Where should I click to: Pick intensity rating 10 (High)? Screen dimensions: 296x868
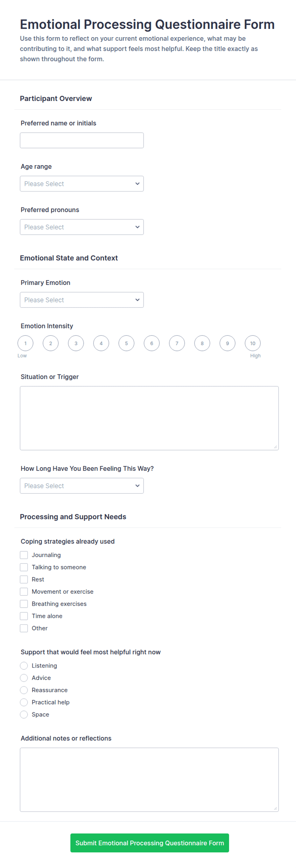[252, 343]
